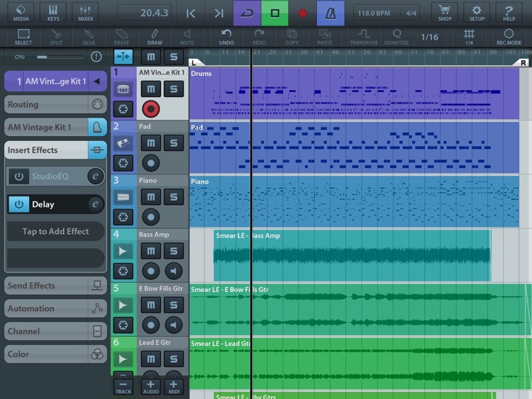
Task: Change the 4/4 time signature
Action: pyautogui.click(x=411, y=13)
